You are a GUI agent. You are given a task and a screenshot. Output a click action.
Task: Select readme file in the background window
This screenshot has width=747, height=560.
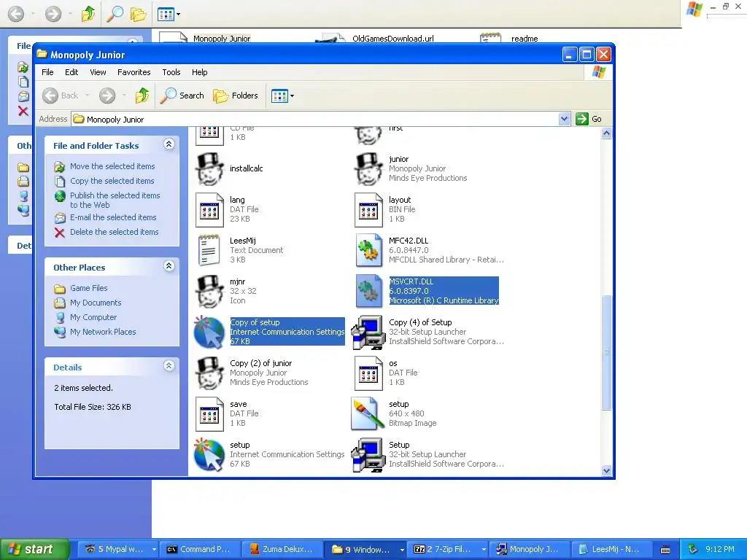click(525, 39)
